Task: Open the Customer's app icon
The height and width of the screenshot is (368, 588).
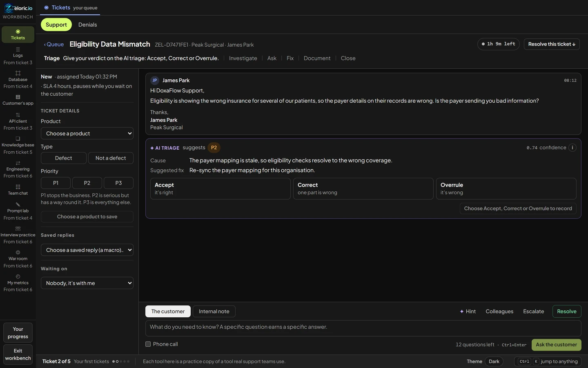Action: point(18,97)
